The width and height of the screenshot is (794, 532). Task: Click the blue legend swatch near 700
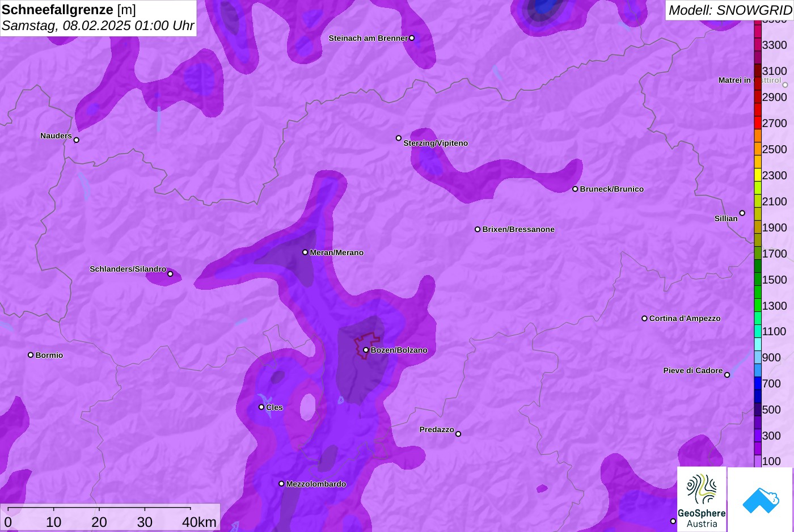coord(758,383)
